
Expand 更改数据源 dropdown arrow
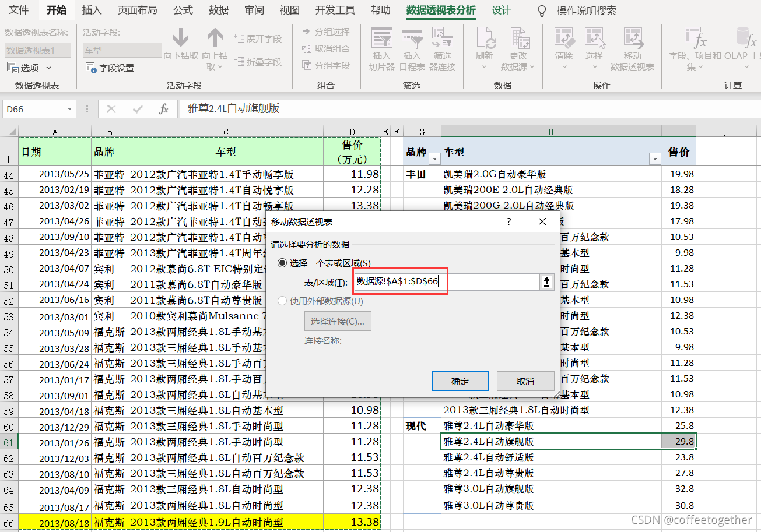coord(531,66)
